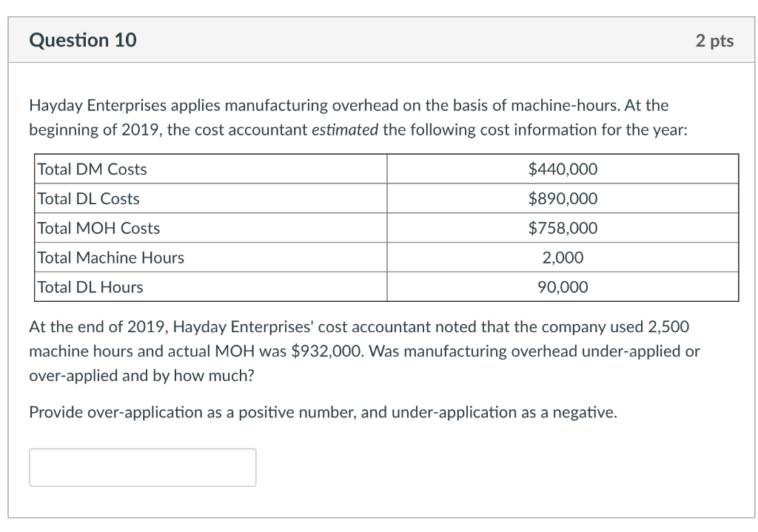Click the 90,000 DL hours value
758x532 pixels.
point(563,287)
